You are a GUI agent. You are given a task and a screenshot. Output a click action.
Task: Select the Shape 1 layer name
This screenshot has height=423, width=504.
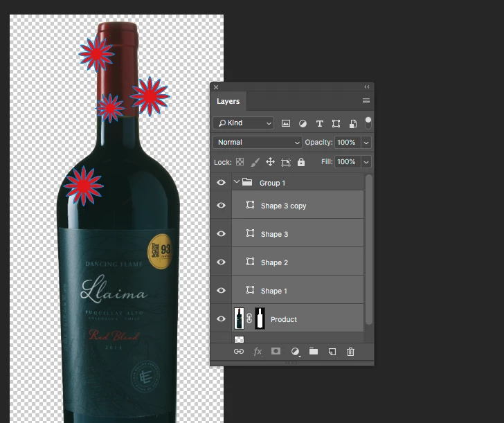click(274, 291)
